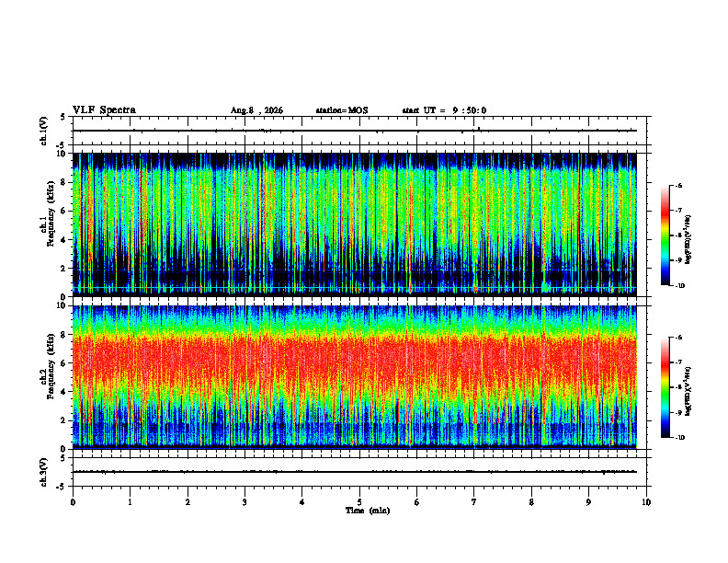The height and width of the screenshot is (563, 728).
Task: Click the "station=MOS" header label
Action: click(342, 110)
